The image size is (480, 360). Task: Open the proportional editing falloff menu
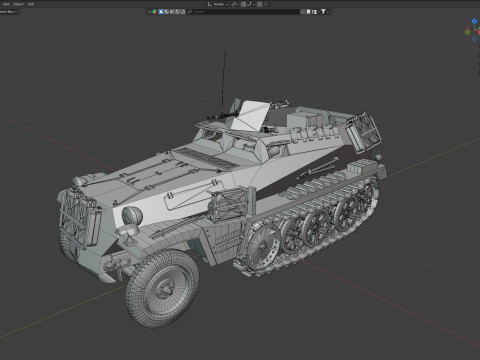pyautogui.click(x=266, y=4)
